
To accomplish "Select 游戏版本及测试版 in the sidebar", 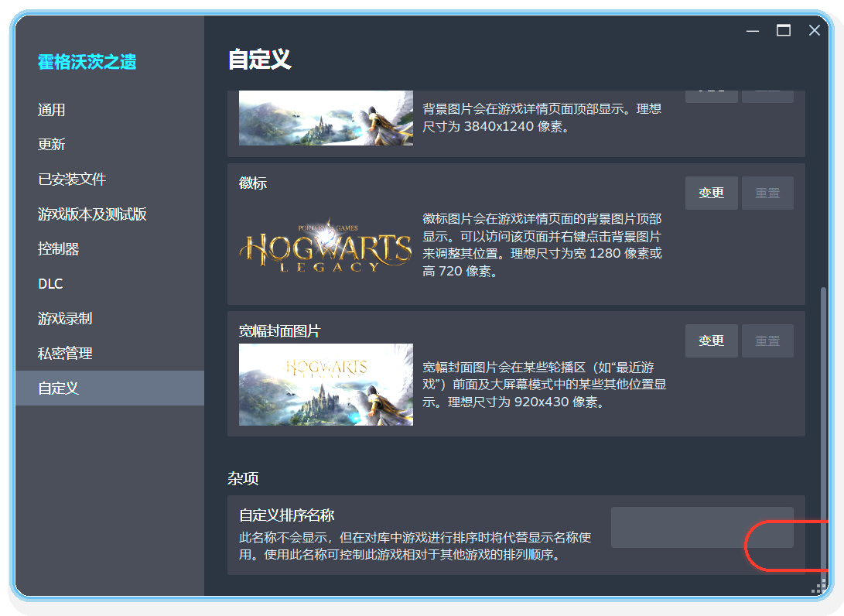I will pos(110,214).
